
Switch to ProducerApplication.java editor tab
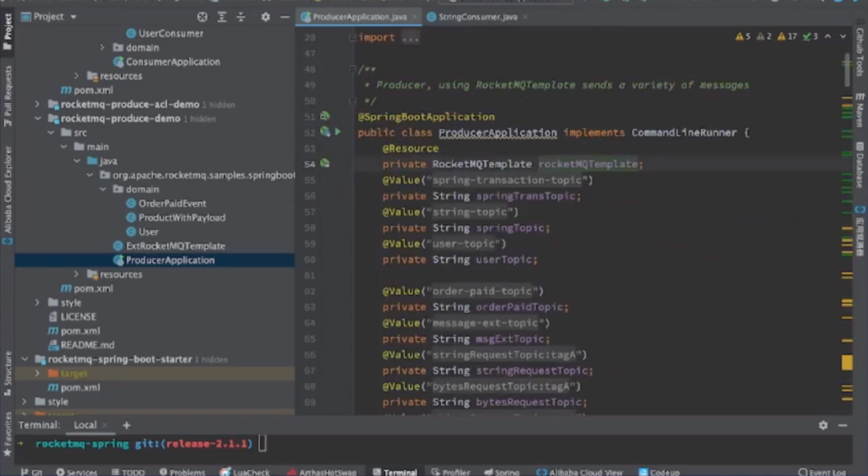[x=358, y=17]
